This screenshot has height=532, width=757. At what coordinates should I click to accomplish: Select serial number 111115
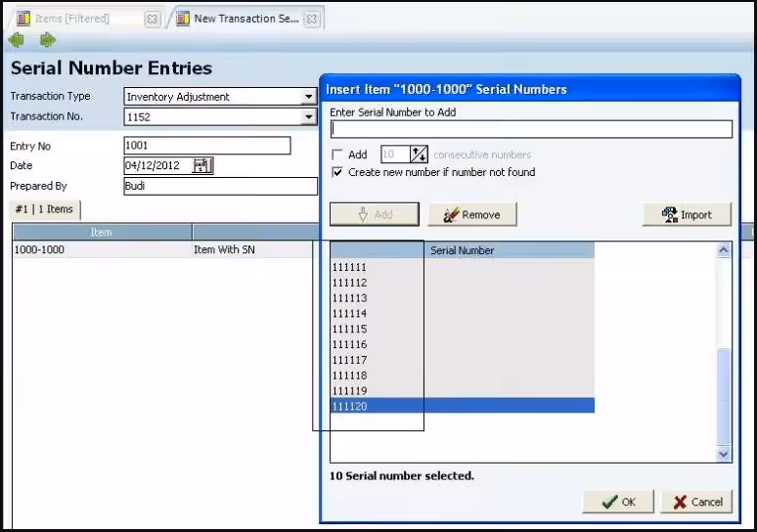(462, 329)
